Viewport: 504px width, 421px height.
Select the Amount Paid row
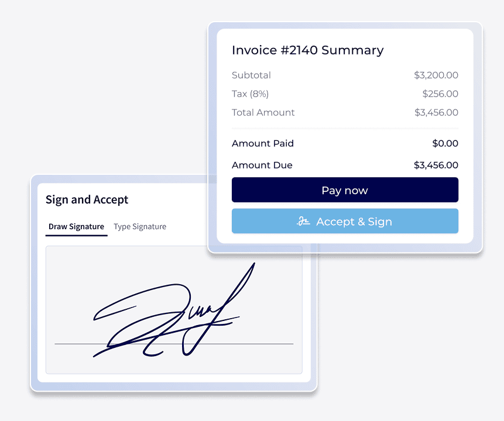[x=263, y=143]
